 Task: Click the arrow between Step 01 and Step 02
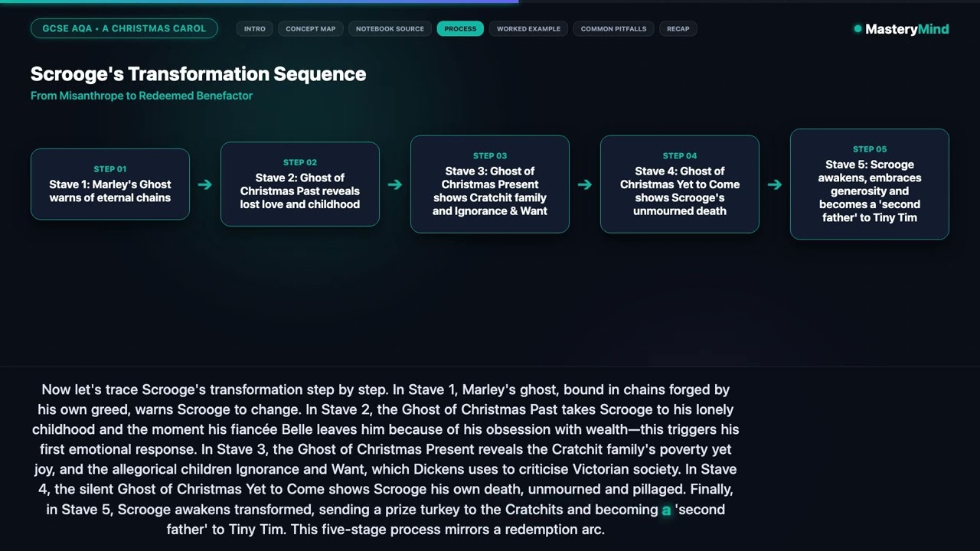[x=205, y=184]
